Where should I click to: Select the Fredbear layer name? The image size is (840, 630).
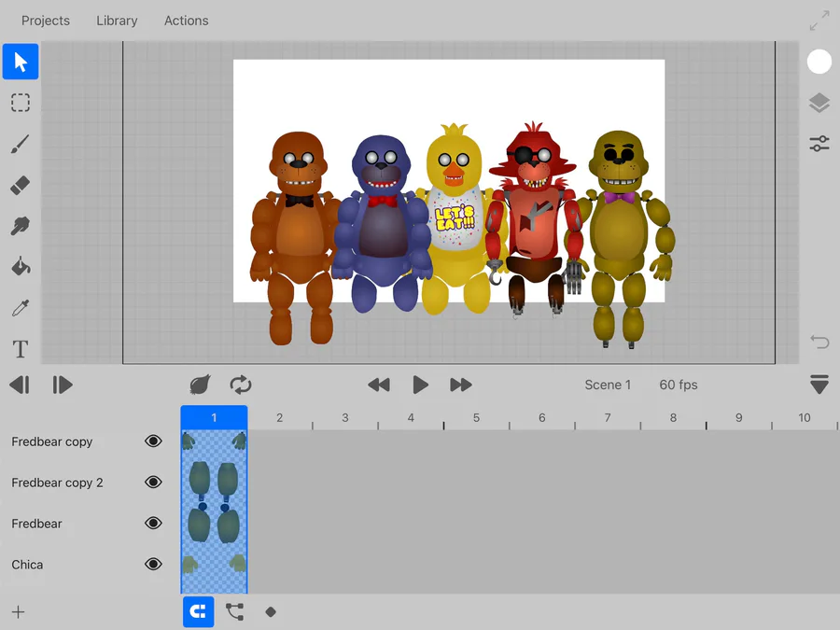coord(36,524)
